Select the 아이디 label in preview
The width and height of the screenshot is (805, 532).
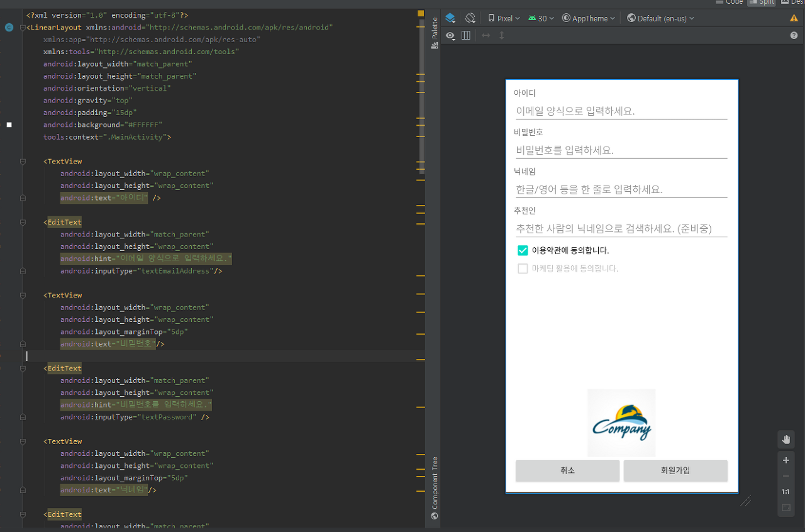(x=525, y=93)
